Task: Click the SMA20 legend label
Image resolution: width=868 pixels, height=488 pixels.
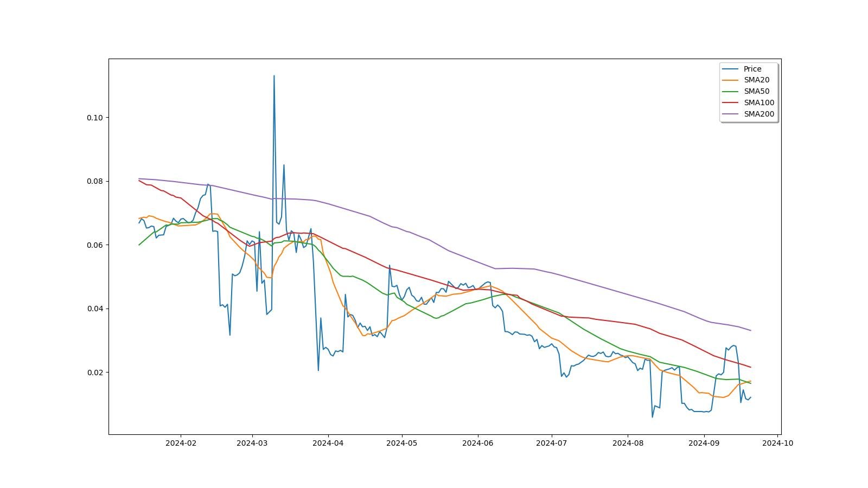Action: [756, 80]
